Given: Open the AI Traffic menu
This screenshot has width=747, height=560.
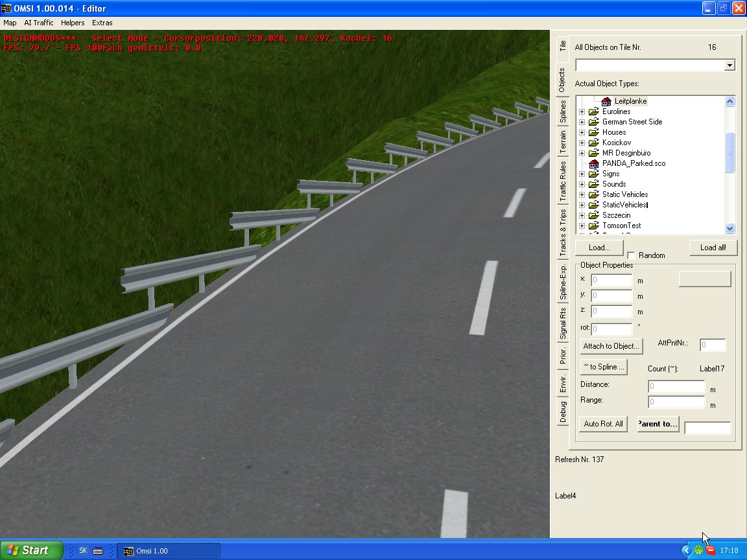Looking at the screenshot, I should click(39, 23).
